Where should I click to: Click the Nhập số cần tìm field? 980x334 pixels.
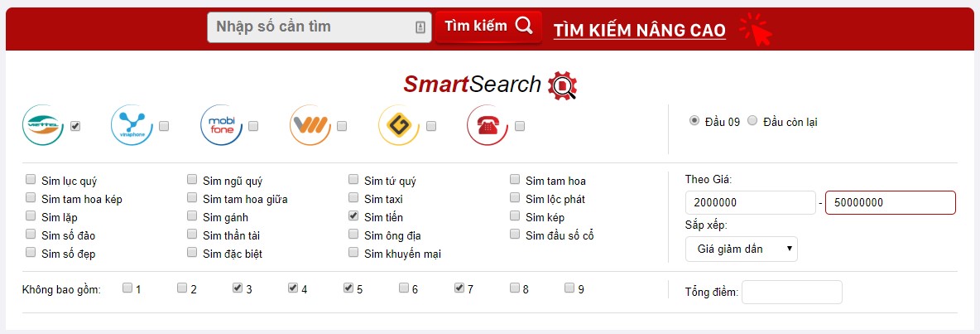(x=319, y=27)
